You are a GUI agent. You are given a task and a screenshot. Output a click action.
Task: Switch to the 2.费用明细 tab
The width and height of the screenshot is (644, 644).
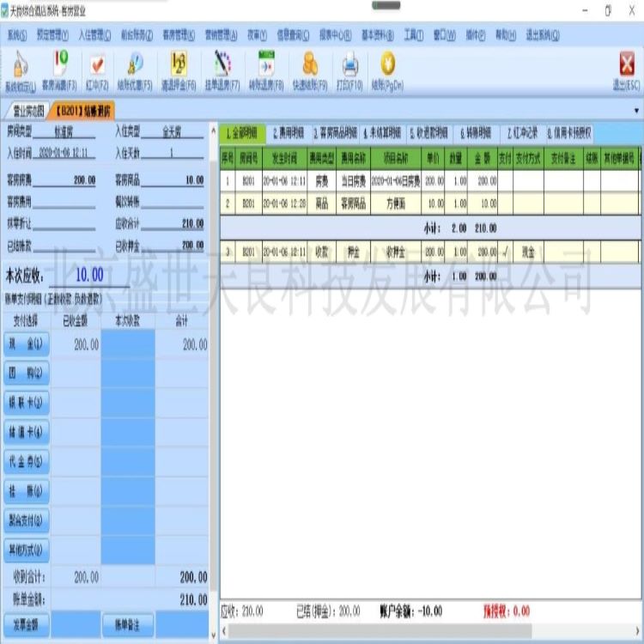coord(289,132)
